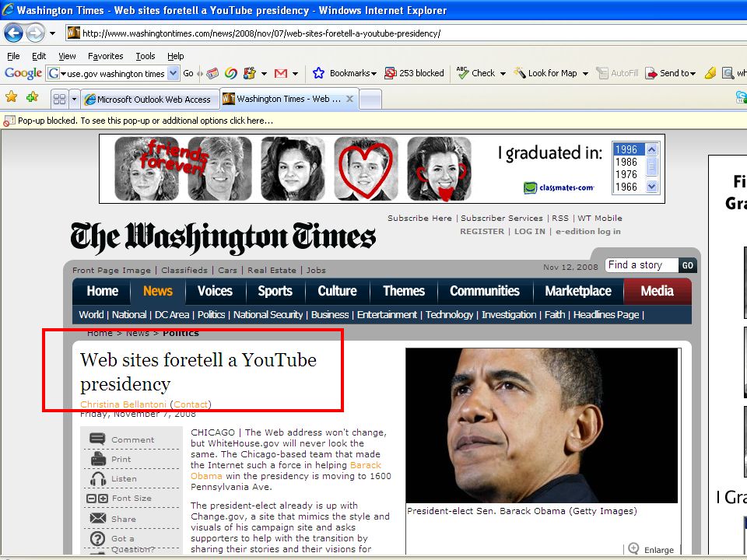Image resolution: width=747 pixels, height=560 pixels.
Task: Click the Send to toolbar button
Action: (x=670, y=73)
